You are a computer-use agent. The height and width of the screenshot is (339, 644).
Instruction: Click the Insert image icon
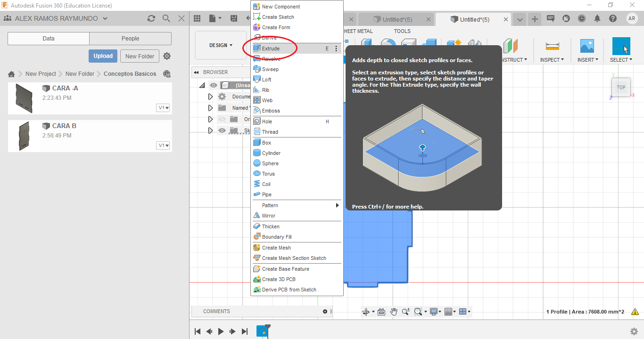pos(587,46)
